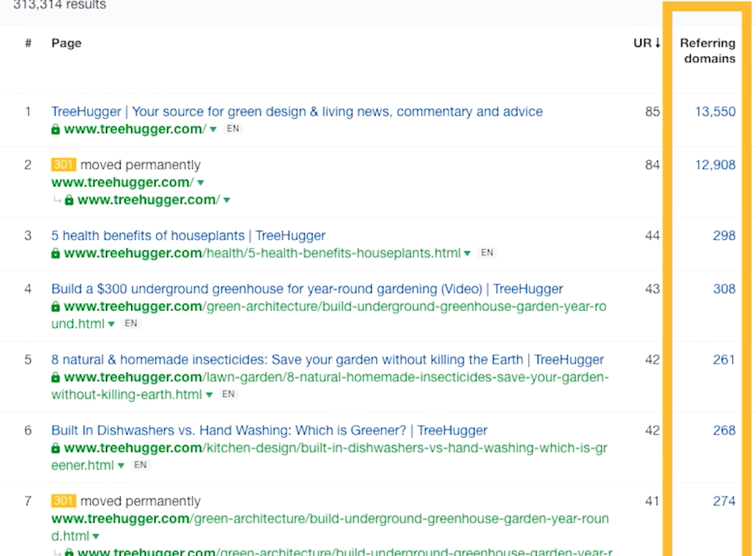The height and width of the screenshot is (556, 756).
Task: Click UR value 42 on dishwashers row
Action: click(652, 430)
